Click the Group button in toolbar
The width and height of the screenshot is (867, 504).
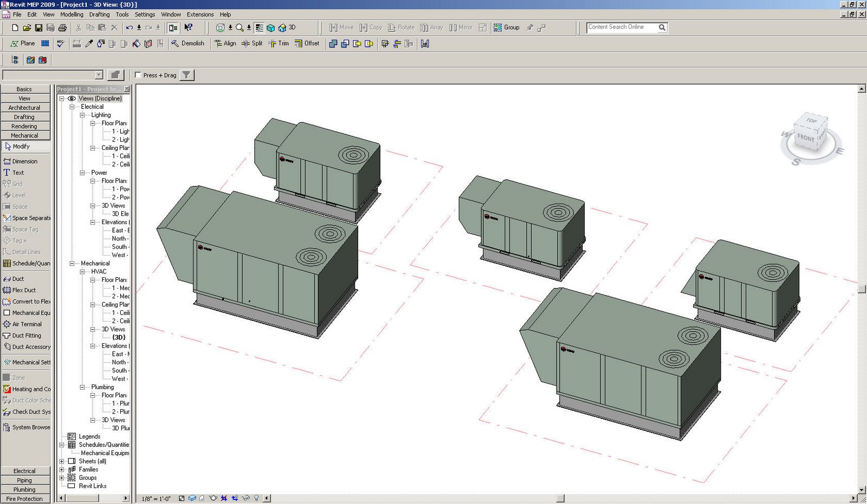tap(507, 28)
